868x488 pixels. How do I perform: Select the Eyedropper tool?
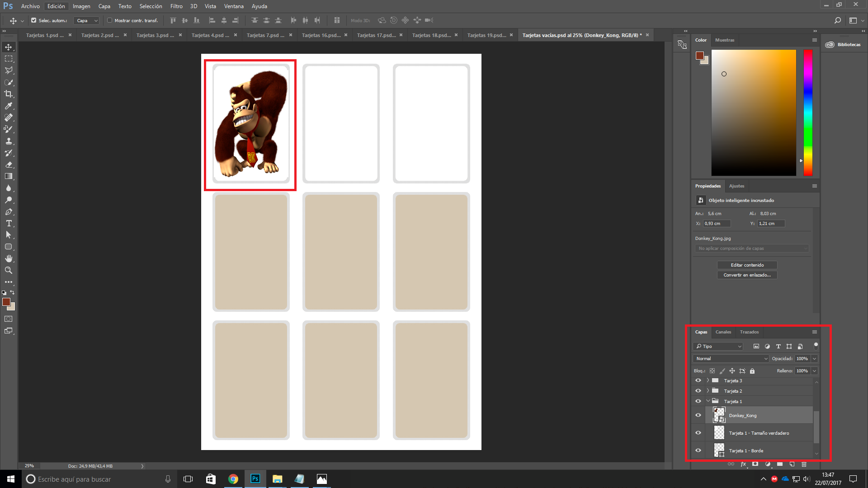pos(9,106)
